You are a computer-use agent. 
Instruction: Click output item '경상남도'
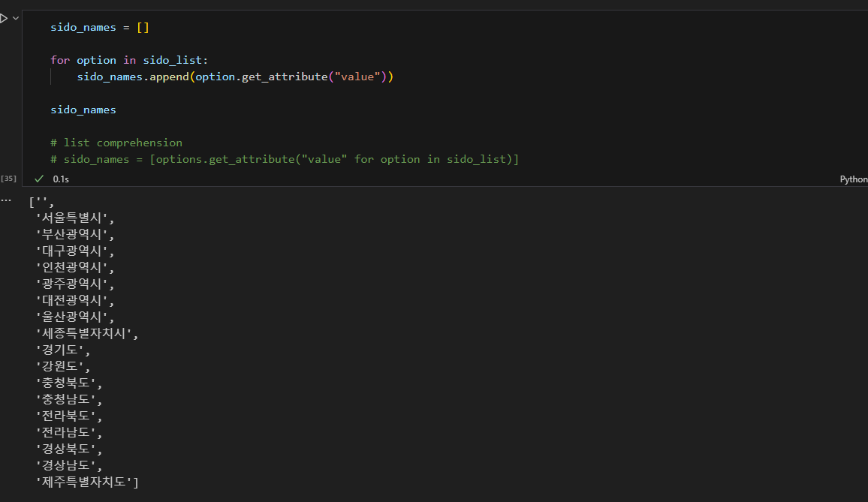(68, 465)
